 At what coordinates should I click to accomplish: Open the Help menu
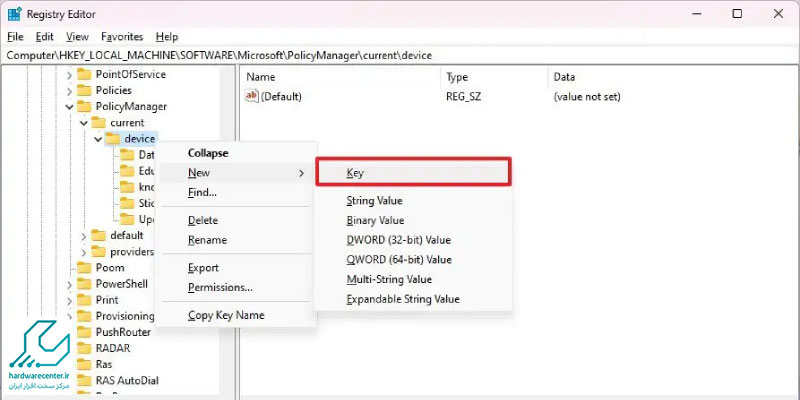tap(167, 37)
